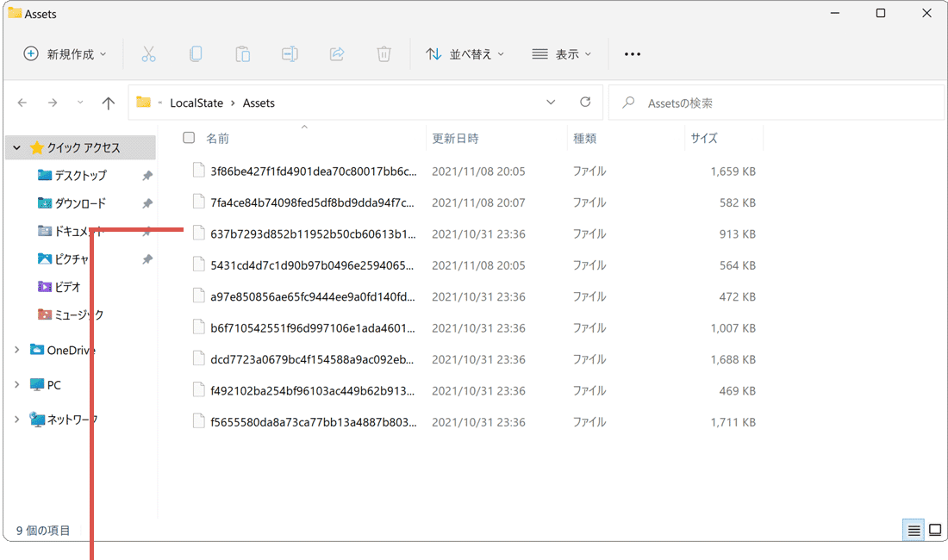The image size is (948, 560).
Task: Click the forward navigation arrow
Action: (52, 102)
